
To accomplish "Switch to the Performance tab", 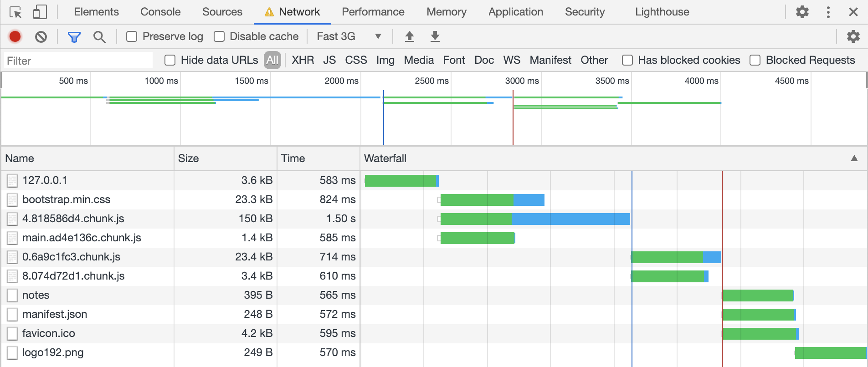I will 373,12.
